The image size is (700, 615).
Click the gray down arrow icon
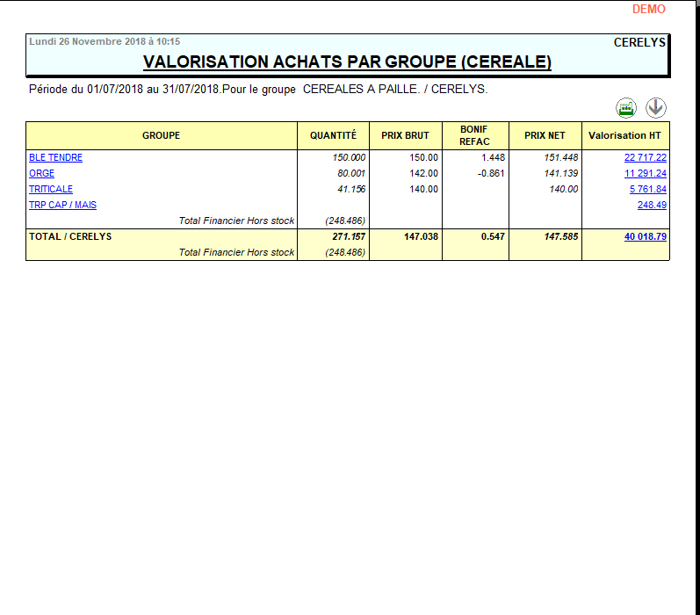656,108
